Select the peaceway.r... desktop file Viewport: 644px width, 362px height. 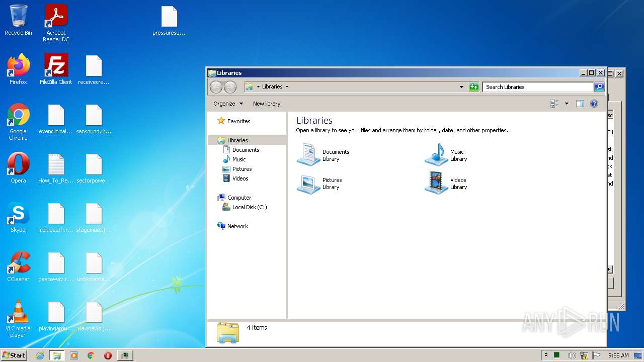(56, 266)
